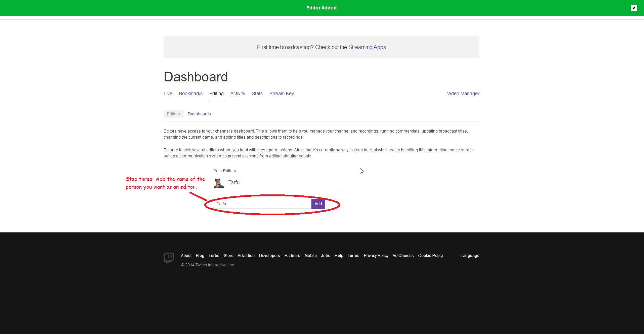Click the Dashboard page heading
644x334 pixels.
coord(196,77)
